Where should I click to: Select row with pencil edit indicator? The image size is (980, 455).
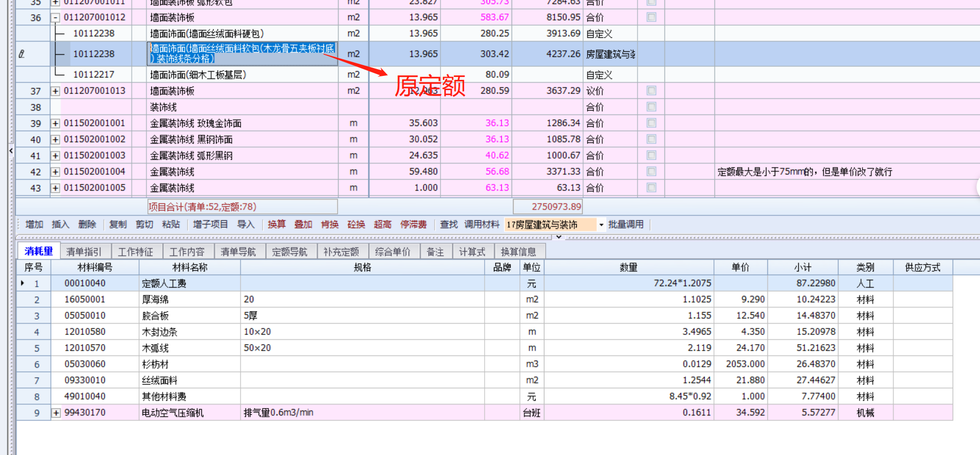(22, 54)
